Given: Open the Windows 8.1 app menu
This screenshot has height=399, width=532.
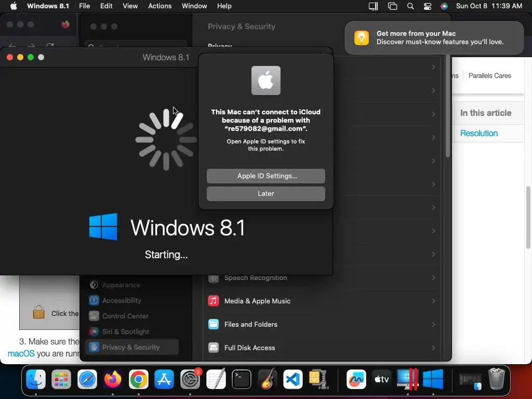Looking at the screenshot, I should tap(48, 6).
